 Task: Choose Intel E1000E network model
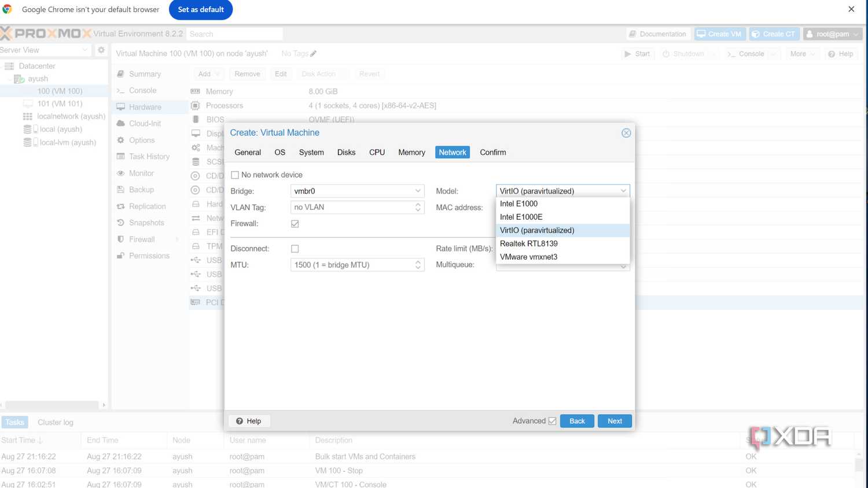(x=562, y=217)
